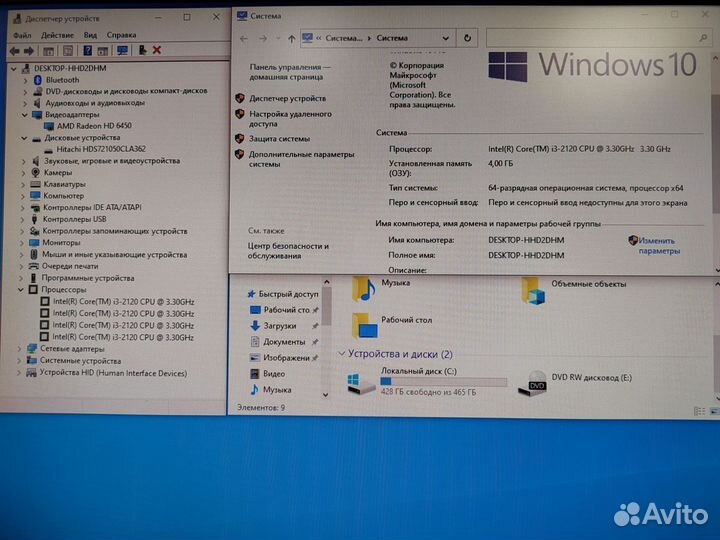Expand the Аудиовходы и аудиовыходы category
Screen dimensions: 720x540
pos(25,103)
